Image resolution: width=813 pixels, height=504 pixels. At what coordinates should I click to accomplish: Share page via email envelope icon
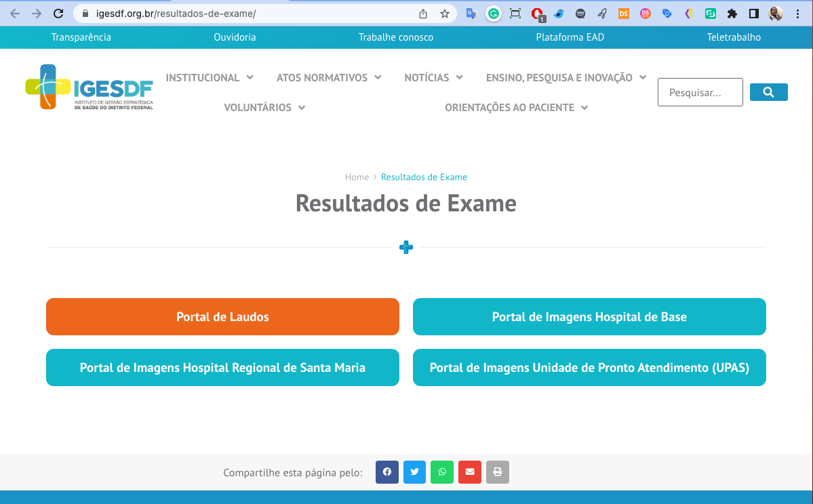pyautogui.click(x=470, y=472)
